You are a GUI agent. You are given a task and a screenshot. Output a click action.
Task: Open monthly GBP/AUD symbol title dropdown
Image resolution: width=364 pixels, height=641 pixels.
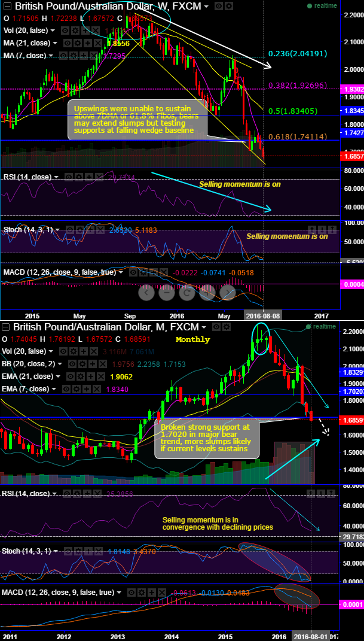[204, 327]
